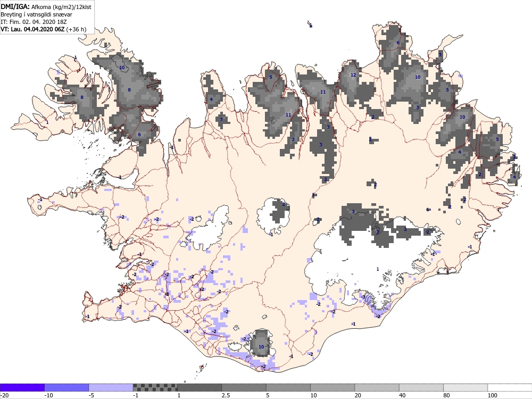This screenshot has height=399, width=532.
Task: Click the '2.5' legend scale label
Action: [226, 396]
